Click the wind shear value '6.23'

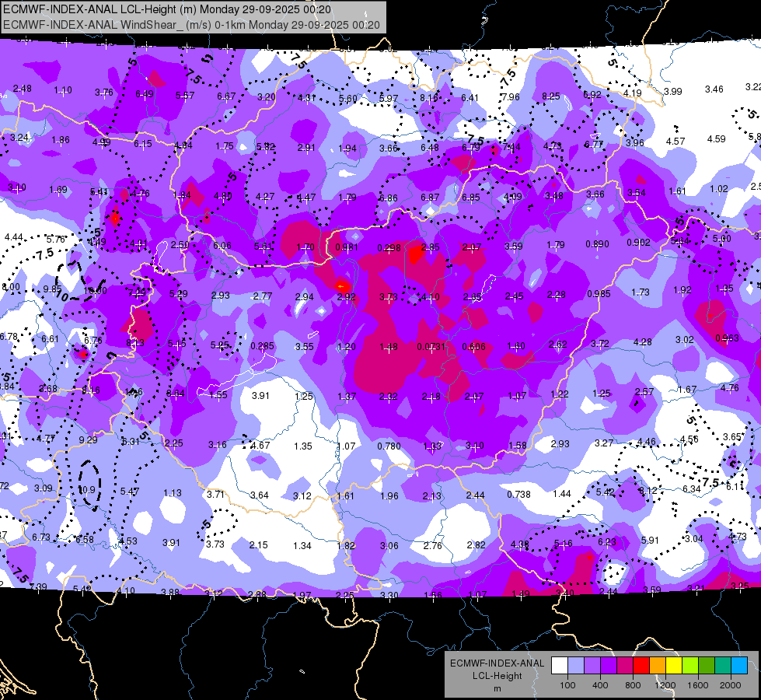click(607, 541)
